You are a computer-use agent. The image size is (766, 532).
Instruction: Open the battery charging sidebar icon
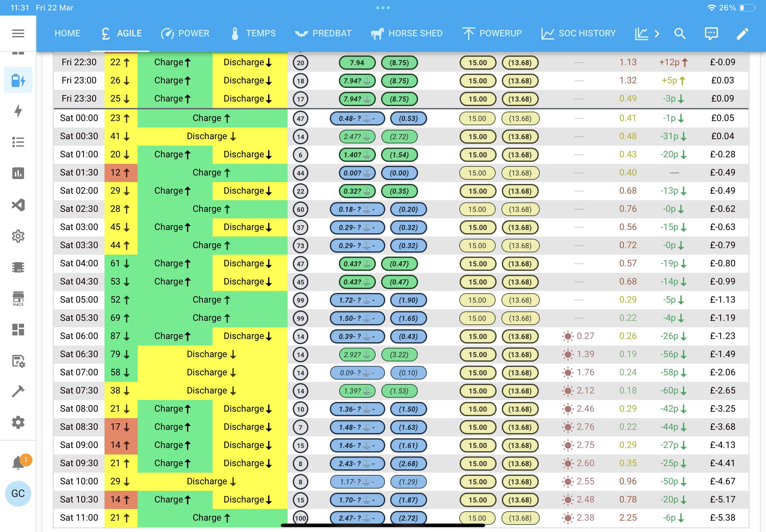coord(18,80)
